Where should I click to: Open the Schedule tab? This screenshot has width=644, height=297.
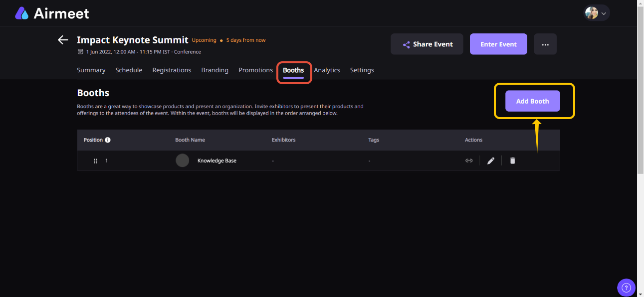coord(129,70)
